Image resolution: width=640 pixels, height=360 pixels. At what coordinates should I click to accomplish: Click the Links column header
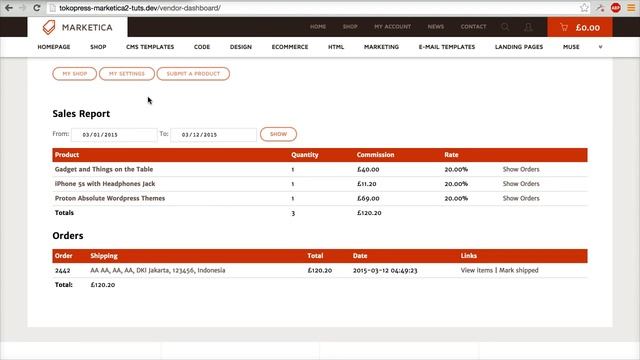pos(469,256)
